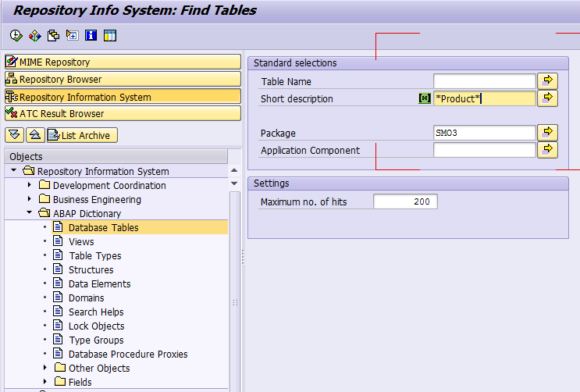Click the ABAP Dictionary open folder icon

coord(44,212)
